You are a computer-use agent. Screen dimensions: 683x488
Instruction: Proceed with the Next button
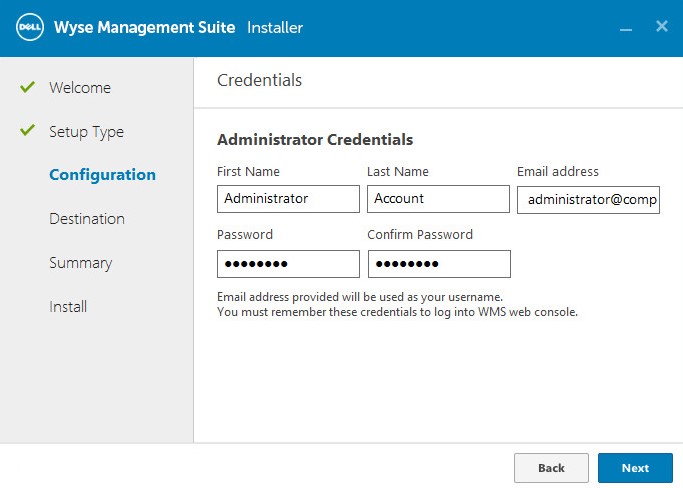point(634,468)
